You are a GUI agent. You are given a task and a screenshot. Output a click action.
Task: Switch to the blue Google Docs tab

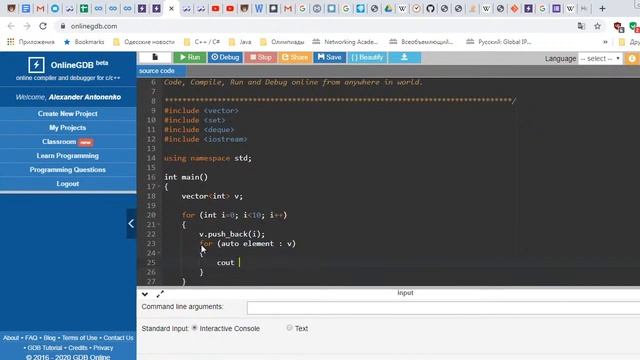(x=26, y=8)
